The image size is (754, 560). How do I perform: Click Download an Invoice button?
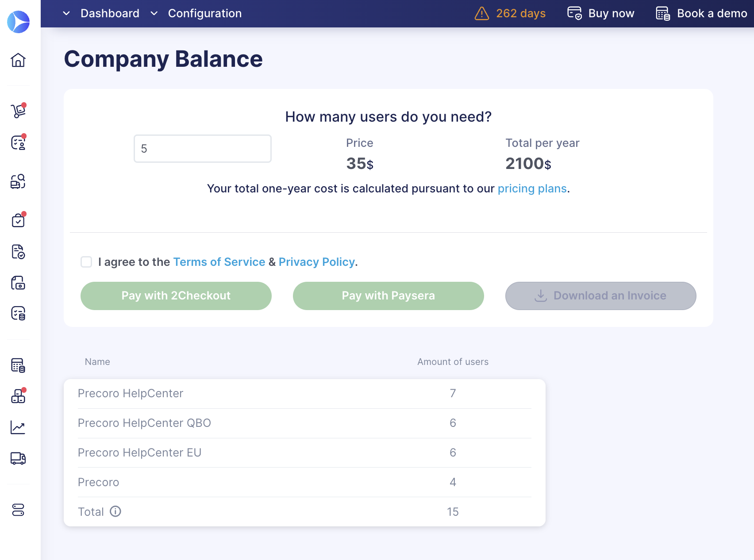coord(601,296)
